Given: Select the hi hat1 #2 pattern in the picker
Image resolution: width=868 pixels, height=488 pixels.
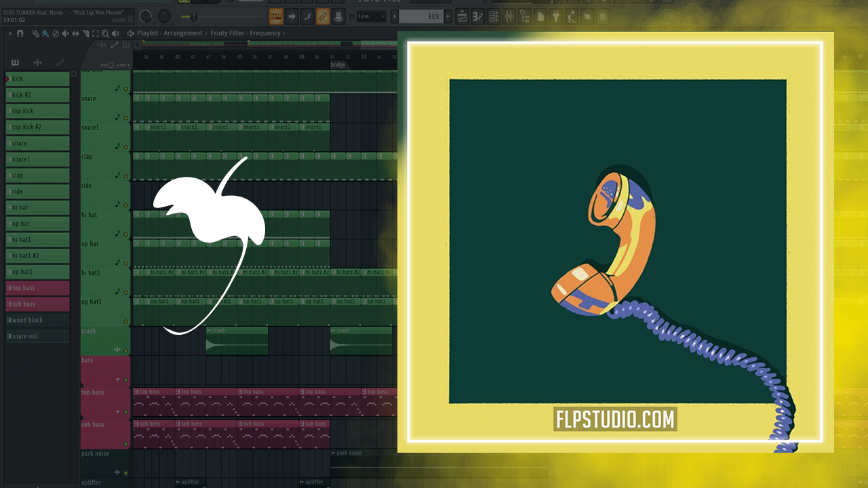Looking at the screenshot, I should coord(38,256).
